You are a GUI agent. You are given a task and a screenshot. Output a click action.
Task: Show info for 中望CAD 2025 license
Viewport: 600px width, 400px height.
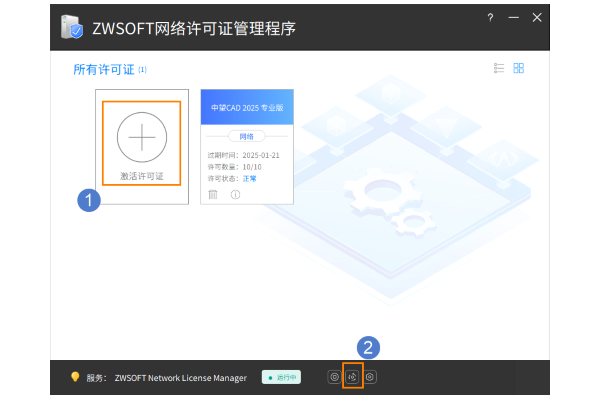(235, 194)
